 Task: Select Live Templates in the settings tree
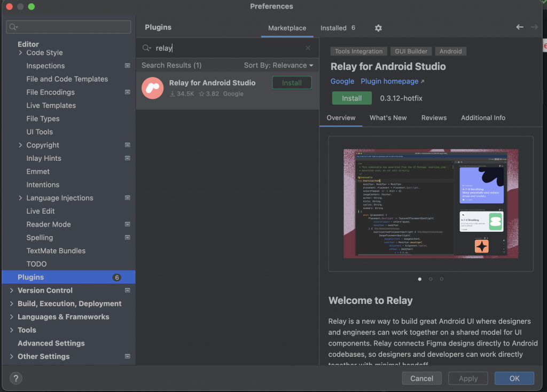coord(51,105)
